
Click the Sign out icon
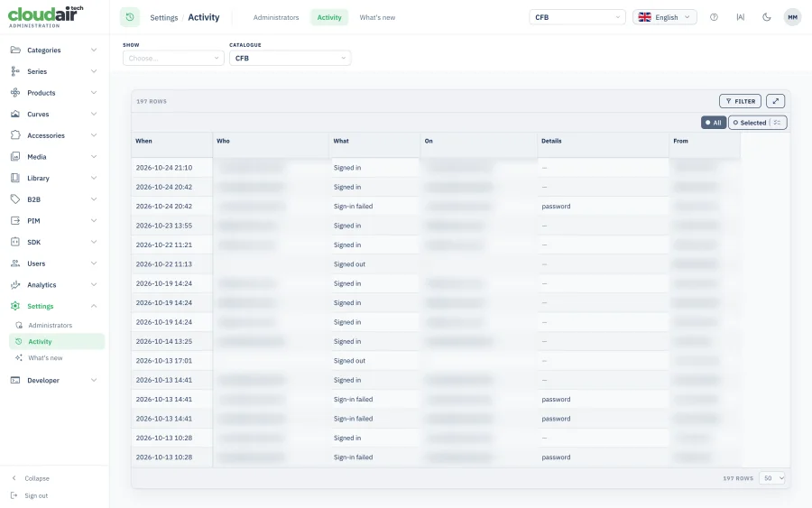click(14, 495)
